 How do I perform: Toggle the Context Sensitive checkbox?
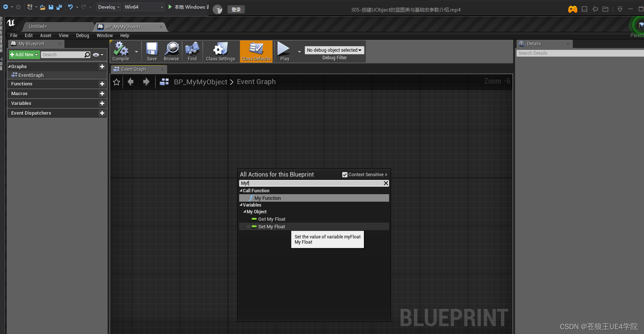coord(345,175)
